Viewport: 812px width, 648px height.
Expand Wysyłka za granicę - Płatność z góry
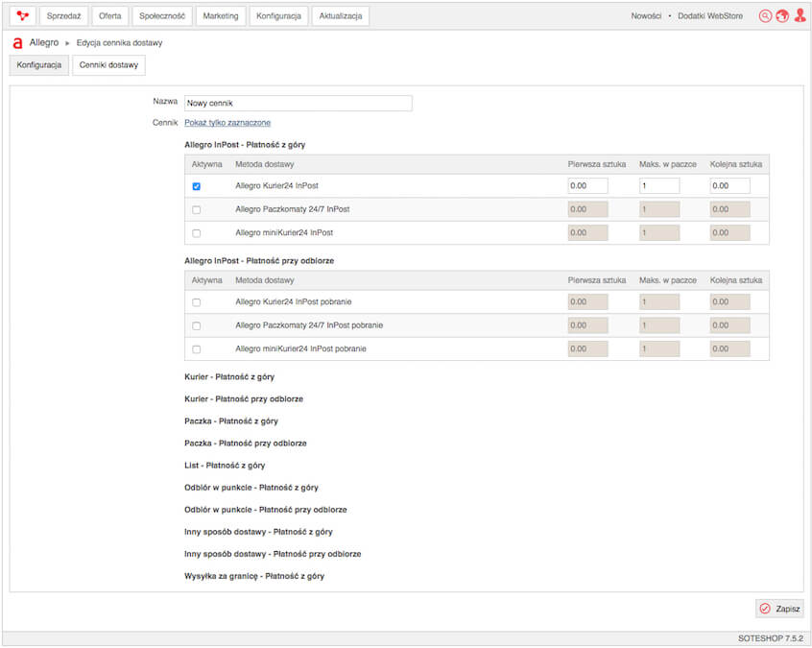(x=254, y=576)
